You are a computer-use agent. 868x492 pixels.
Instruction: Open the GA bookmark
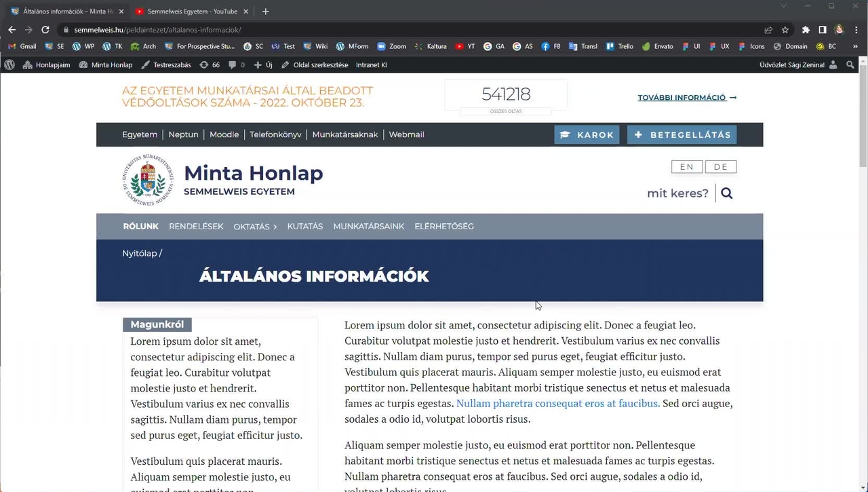click(x=494, y=47)
